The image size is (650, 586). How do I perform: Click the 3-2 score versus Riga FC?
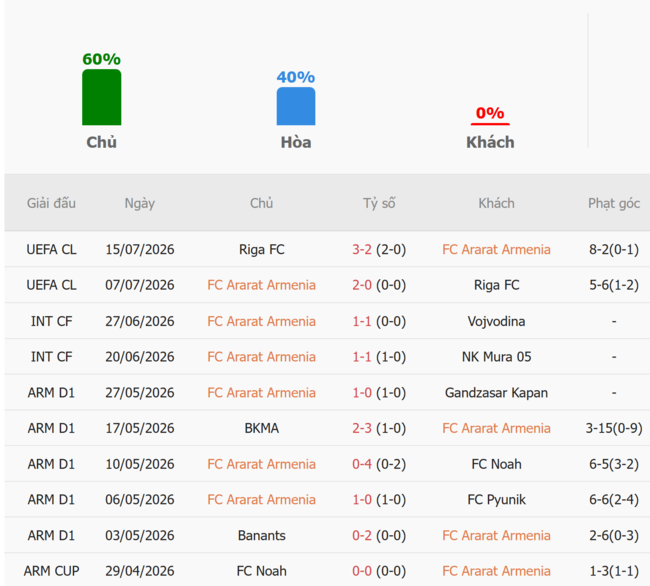click(362, 249)
